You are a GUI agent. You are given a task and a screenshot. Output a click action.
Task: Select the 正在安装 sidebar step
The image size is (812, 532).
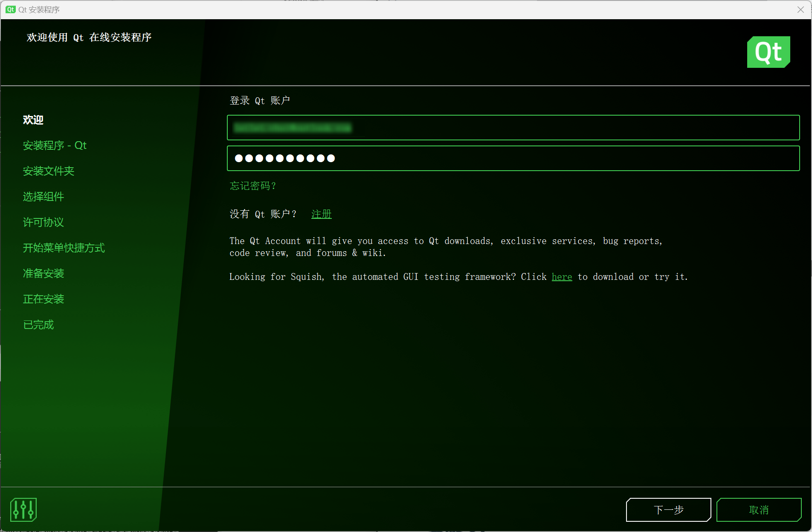(x=43, y=299)
